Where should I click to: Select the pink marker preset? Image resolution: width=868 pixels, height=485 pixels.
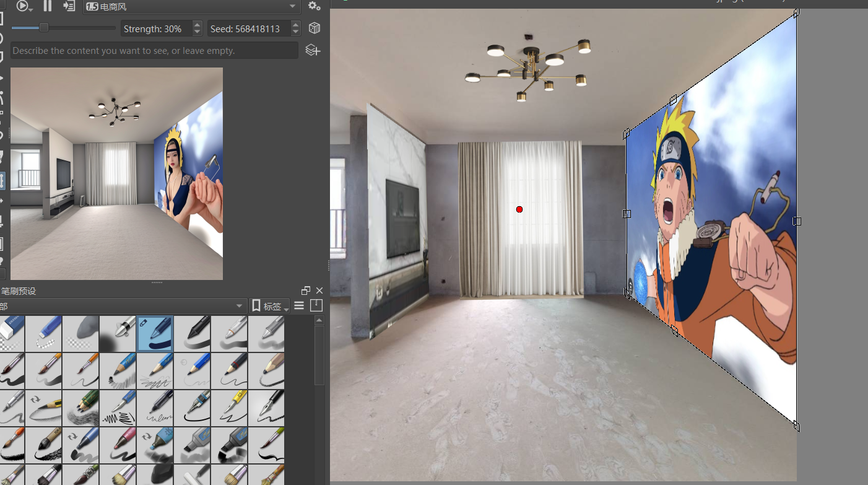(x=118, y=445)
